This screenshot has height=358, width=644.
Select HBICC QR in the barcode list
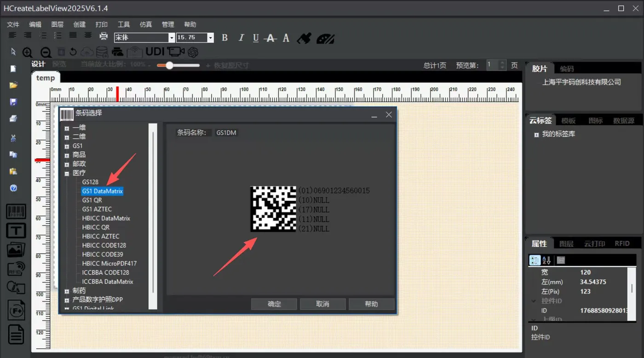(96, 227)
